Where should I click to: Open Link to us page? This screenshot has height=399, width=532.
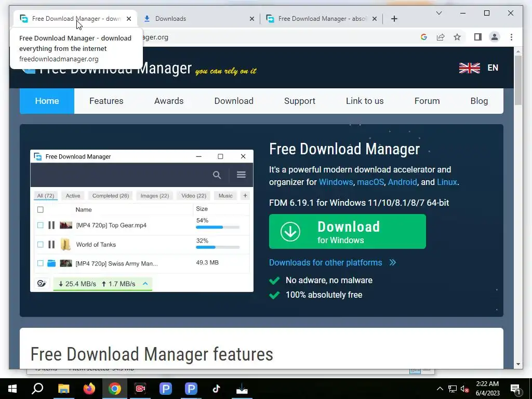(365, 101)
